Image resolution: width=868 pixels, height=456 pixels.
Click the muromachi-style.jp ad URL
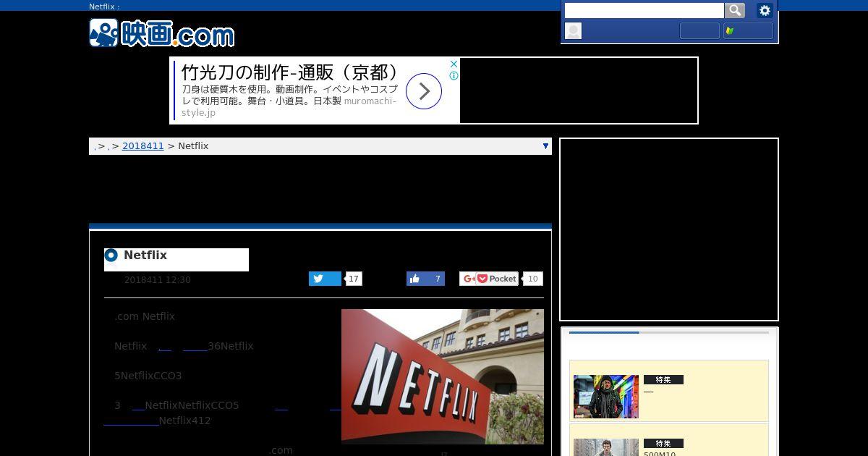point(289,106)
